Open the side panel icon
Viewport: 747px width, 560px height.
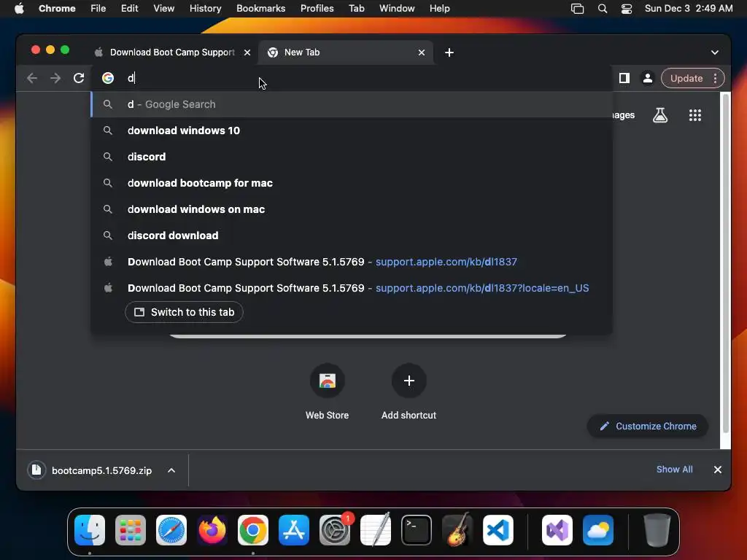(624, 78)
